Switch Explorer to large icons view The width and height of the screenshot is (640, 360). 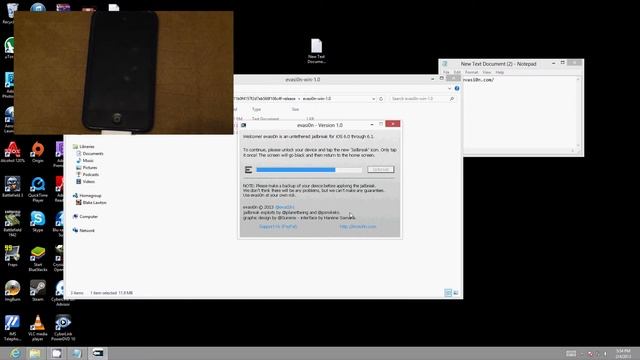click(456, 293)
